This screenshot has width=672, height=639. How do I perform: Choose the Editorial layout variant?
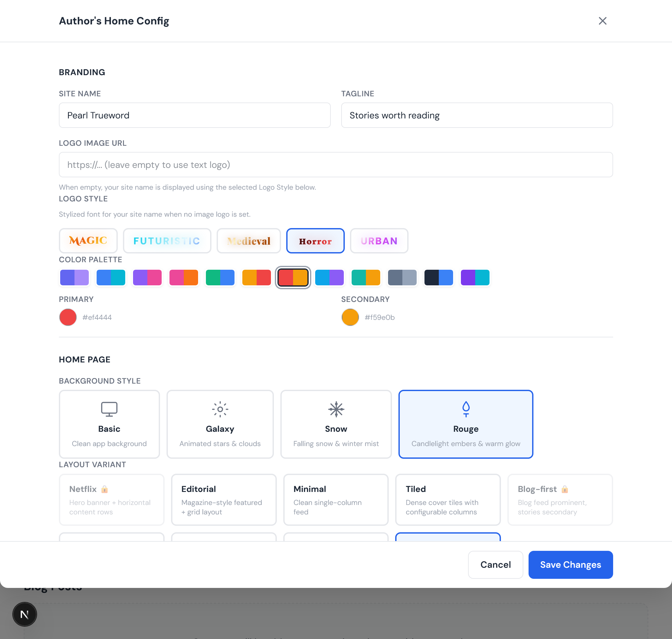coord(223,500)
